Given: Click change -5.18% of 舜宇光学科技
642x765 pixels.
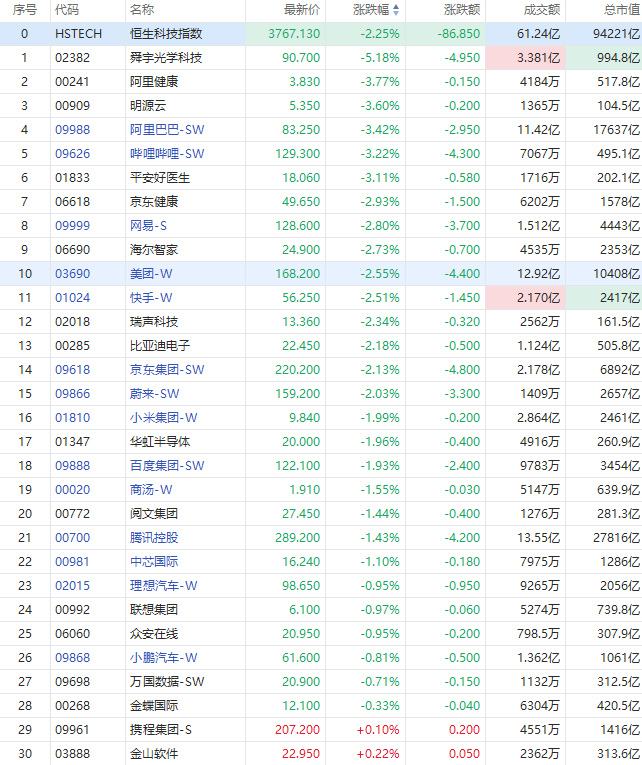Looking at the screenshot, I should [380, 58].
